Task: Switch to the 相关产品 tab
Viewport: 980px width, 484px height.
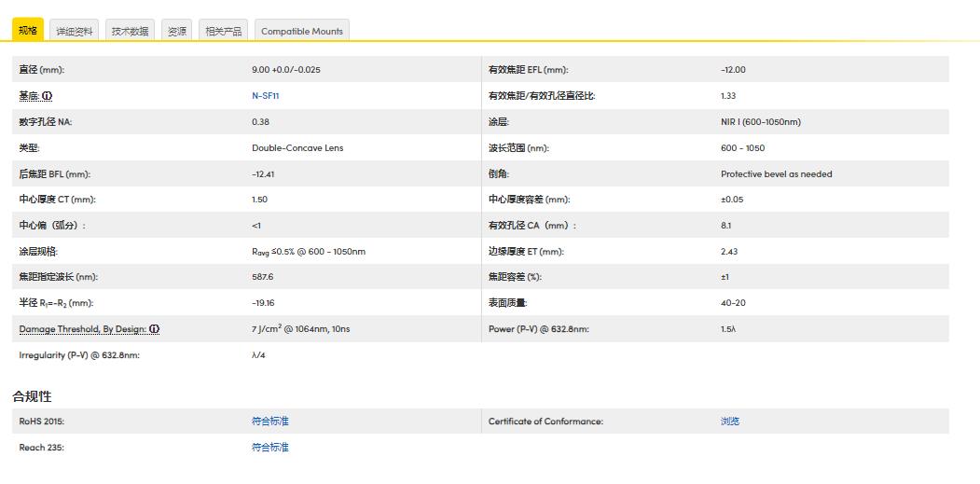Action: point(223,31)
